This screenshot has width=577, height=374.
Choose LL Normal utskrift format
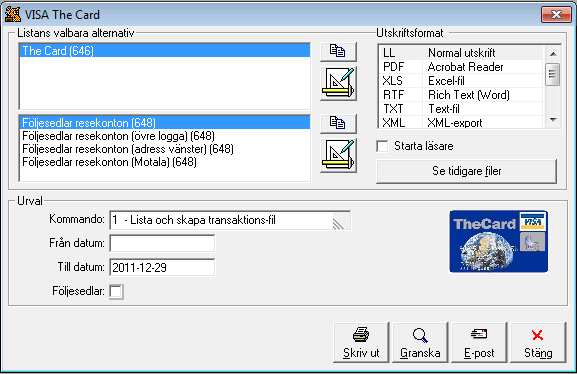[461, 53]
